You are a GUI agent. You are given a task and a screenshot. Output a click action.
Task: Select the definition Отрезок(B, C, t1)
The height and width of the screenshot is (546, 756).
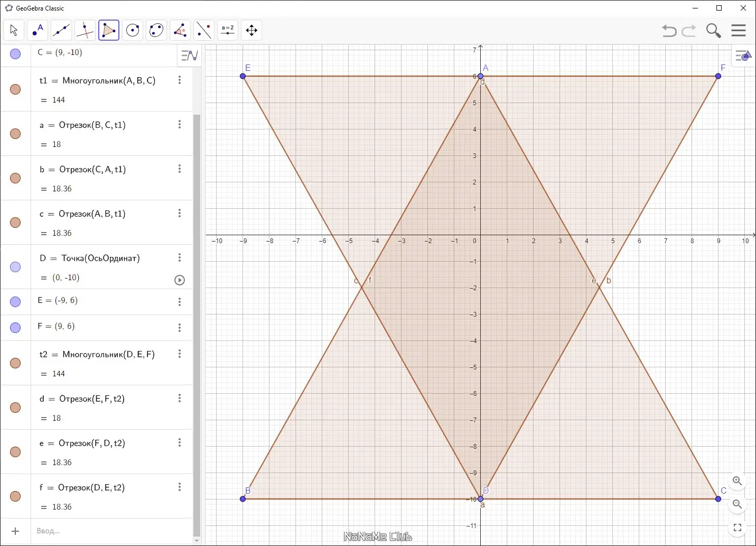coord(92,125)
